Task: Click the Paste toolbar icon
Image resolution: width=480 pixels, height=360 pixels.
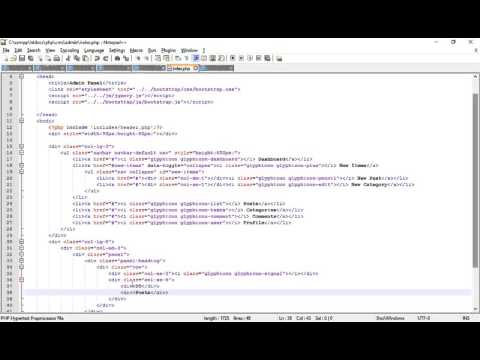Action: click(x=86, y=58)
